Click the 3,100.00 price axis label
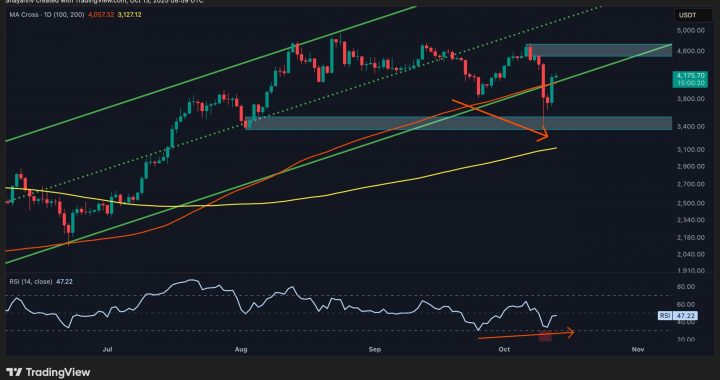720x380 pixels. click(x=692, y=150)
